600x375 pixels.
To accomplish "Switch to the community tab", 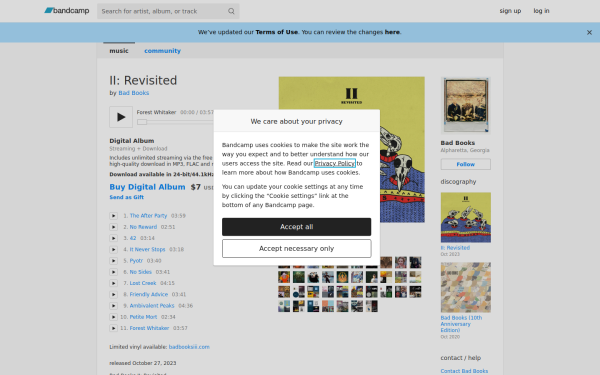I will [162, 51].
